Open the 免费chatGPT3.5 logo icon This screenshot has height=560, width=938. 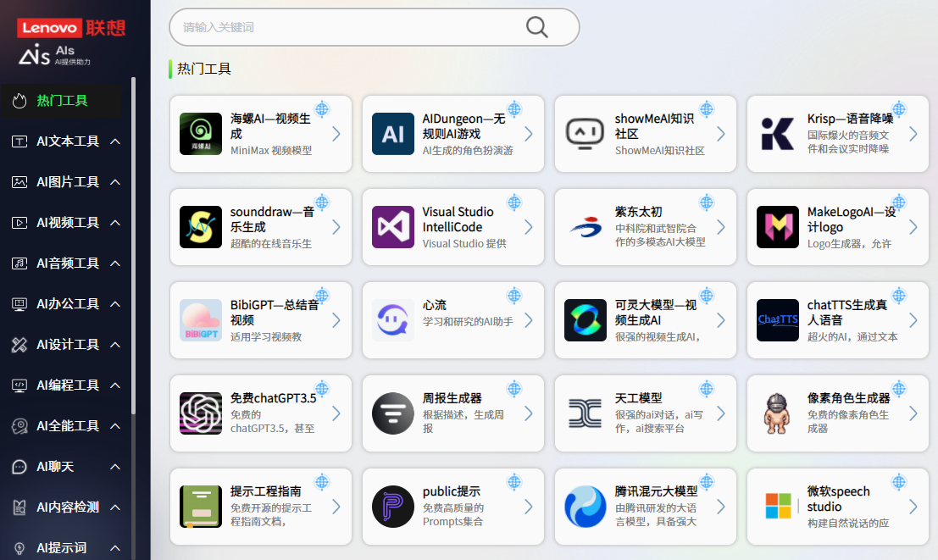click(201, 413)
